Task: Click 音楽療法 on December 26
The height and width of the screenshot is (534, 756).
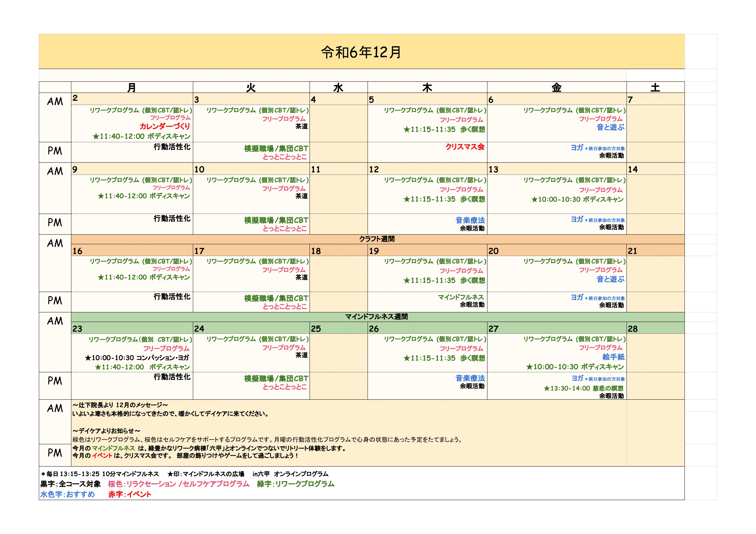Action: click(470, 378)
